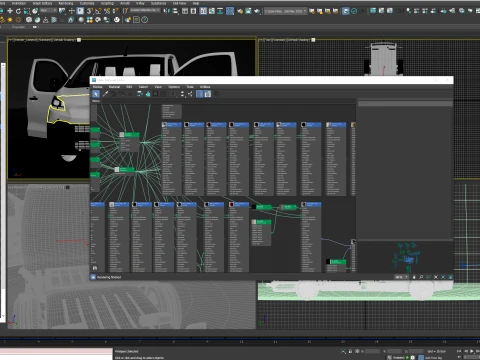Switch to the Populate ribbon tab
480x360 pixels.
[x=18, y=27]
